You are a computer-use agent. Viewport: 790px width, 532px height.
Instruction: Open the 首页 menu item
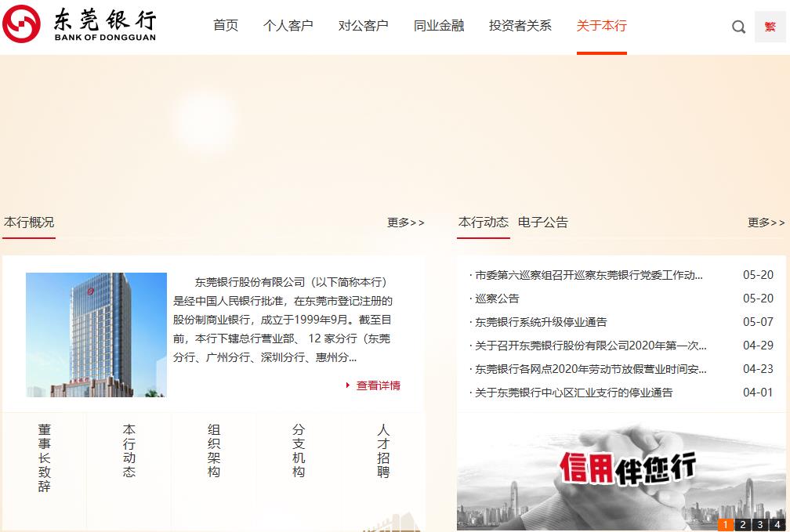click(225, 25)
